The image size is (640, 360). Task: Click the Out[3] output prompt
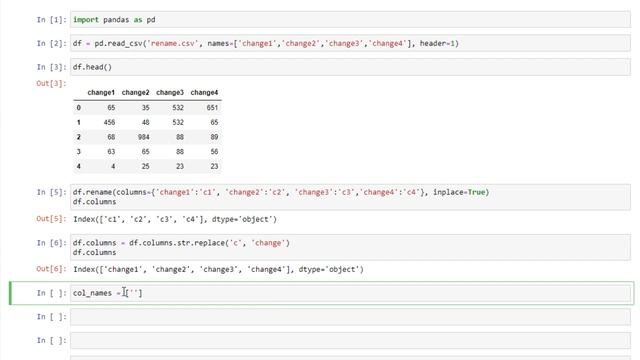(51, 83)
